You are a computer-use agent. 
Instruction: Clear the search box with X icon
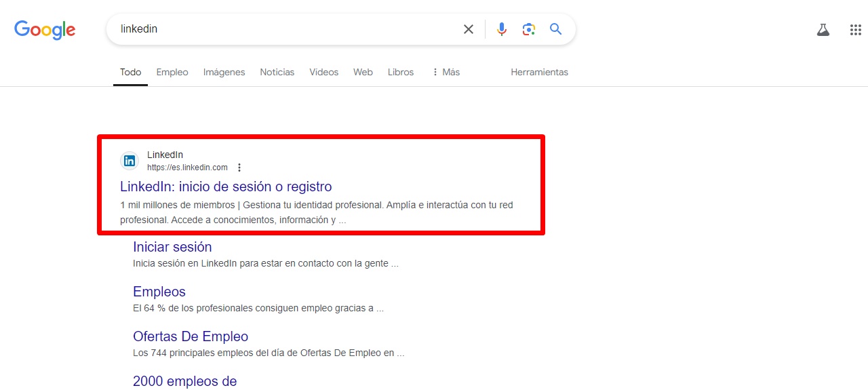tap(469, 29)
